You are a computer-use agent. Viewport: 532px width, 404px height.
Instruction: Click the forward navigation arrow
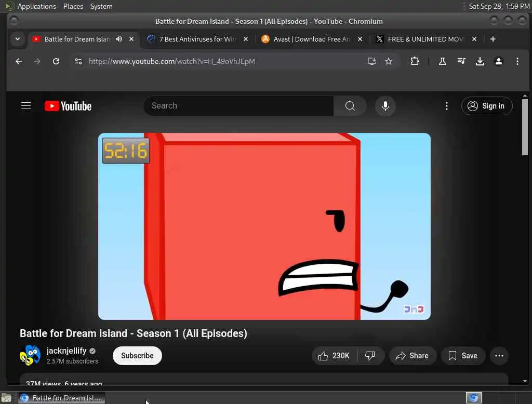point(37,61)
